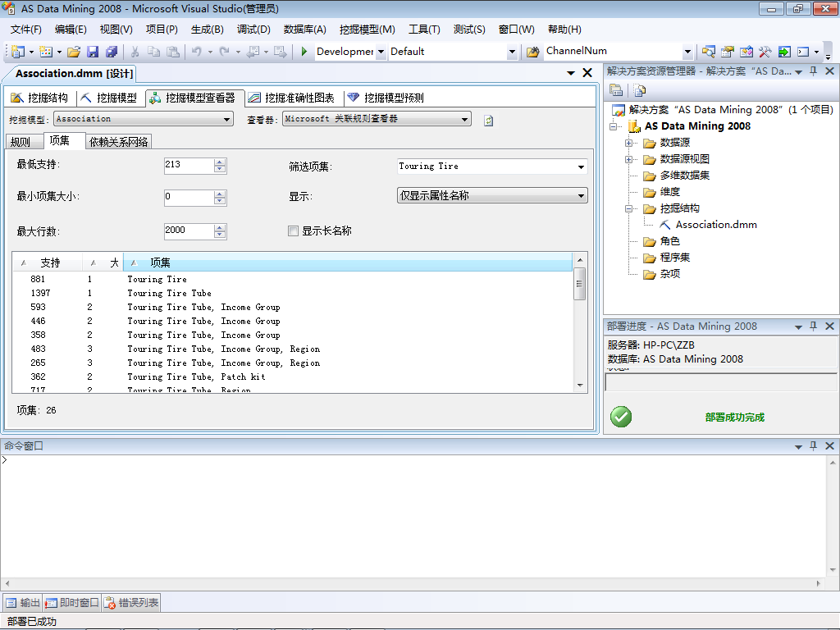Click the Add New Item toolbar icon

click(x=46, y=52)
